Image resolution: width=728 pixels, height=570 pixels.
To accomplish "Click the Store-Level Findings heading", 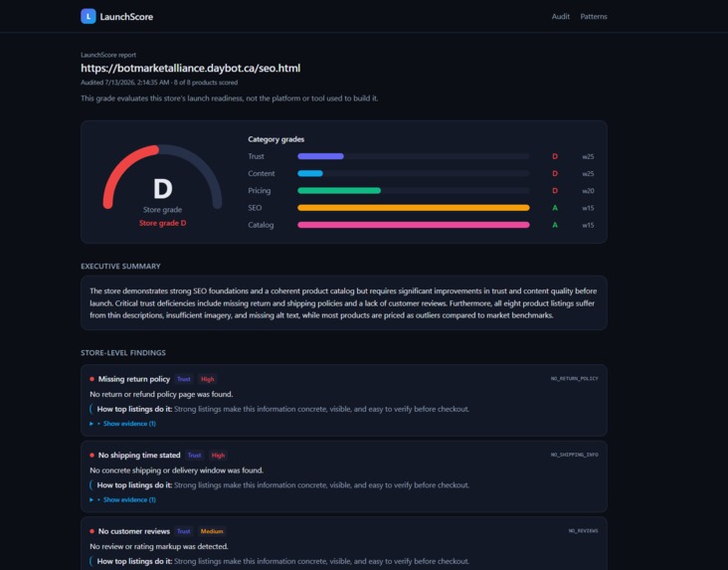I will [123, 352].
